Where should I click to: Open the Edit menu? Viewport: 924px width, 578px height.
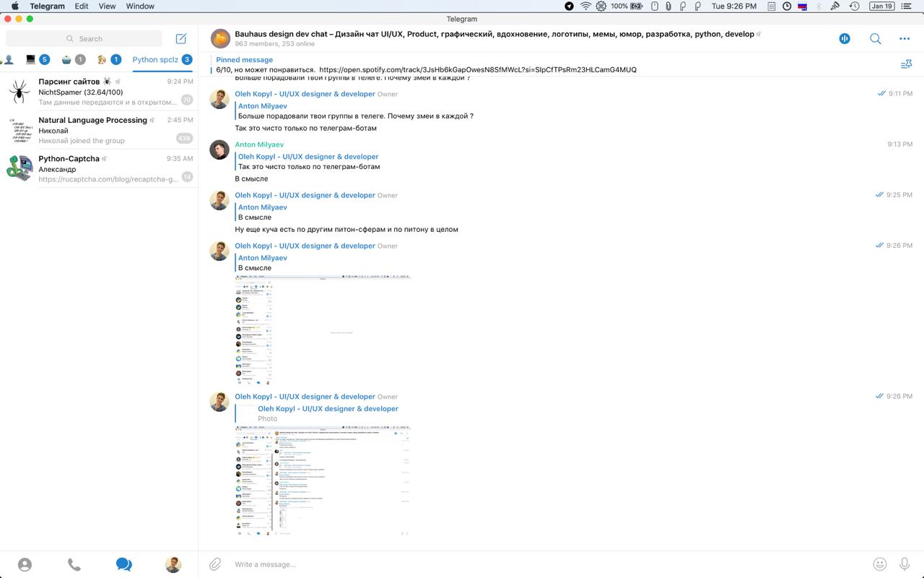point(82,6)
